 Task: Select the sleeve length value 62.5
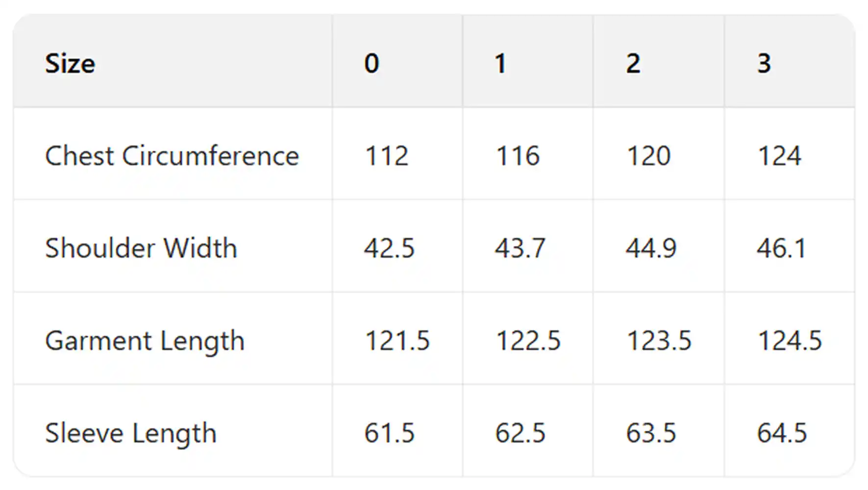(x=520, y=433)
